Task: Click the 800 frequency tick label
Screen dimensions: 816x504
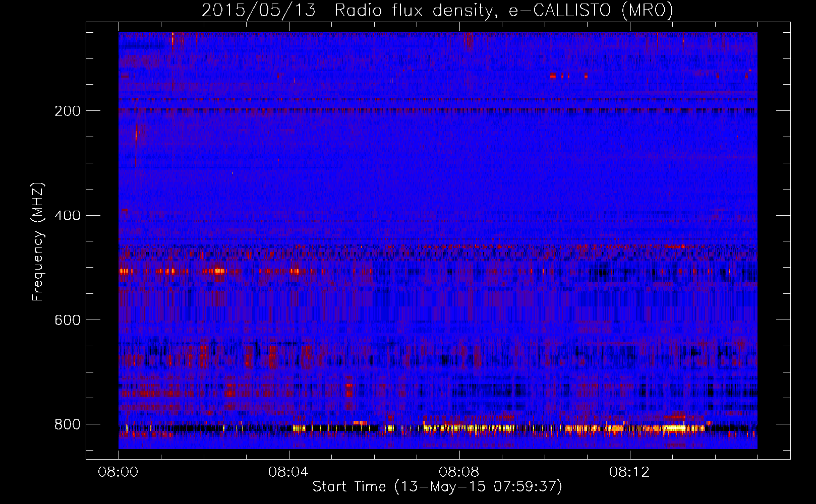Action: tap(68, 425)
